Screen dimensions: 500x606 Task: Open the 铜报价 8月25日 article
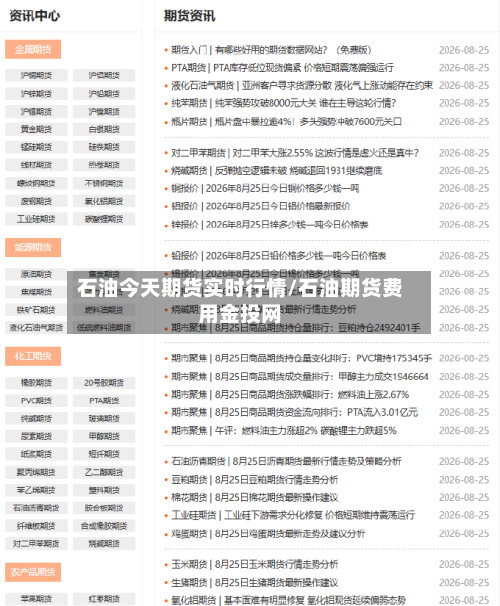265,189
